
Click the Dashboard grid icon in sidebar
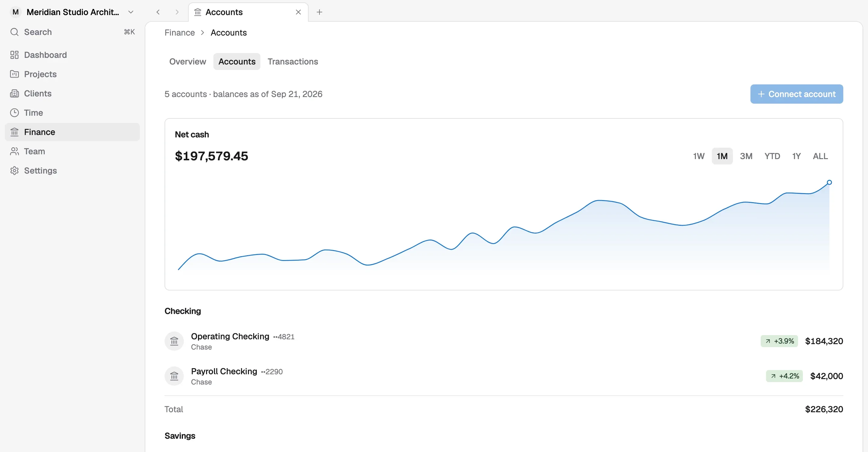14,55
